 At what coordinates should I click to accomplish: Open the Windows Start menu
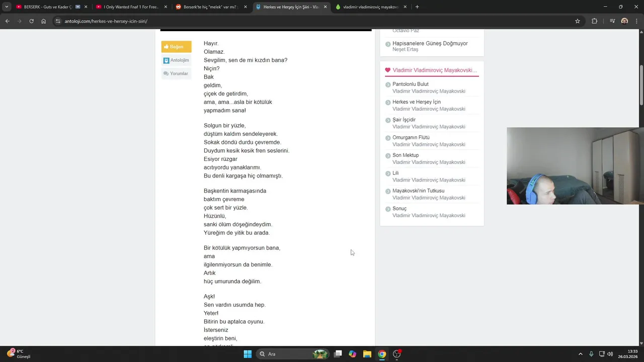[248, 354]
